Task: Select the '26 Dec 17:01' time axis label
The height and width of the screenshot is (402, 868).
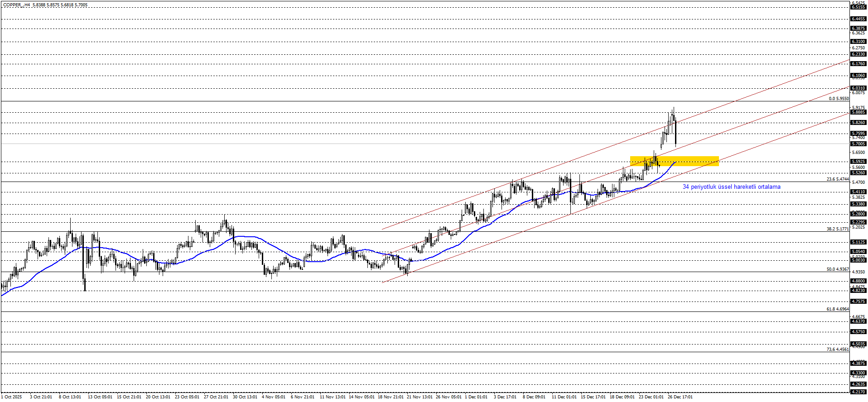Action: point(680,397)
